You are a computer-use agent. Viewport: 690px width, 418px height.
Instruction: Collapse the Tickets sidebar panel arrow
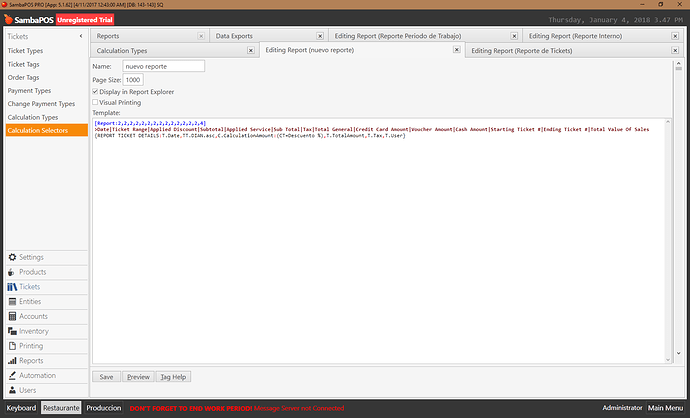81,36
